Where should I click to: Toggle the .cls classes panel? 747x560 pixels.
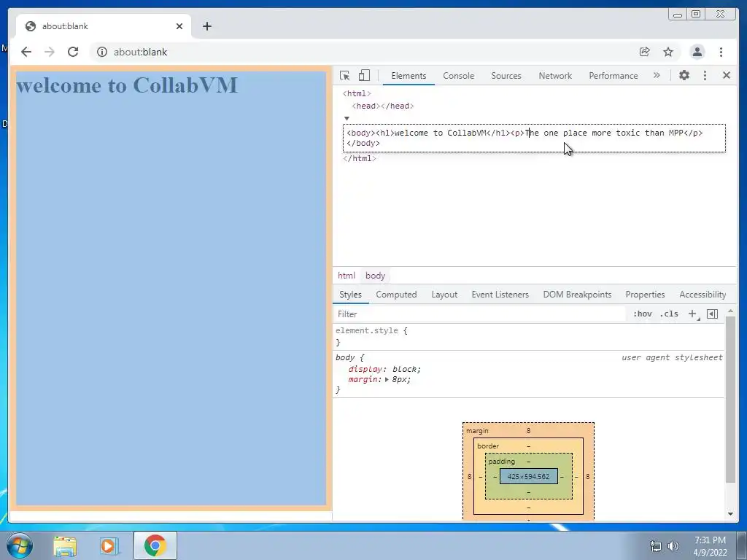coord(669,314)
